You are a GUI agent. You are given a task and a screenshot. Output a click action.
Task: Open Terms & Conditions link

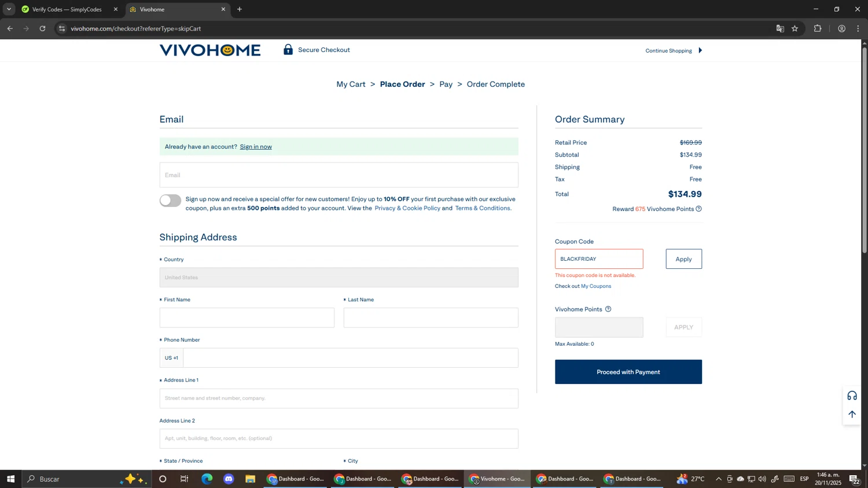click(x=483, y=208)
